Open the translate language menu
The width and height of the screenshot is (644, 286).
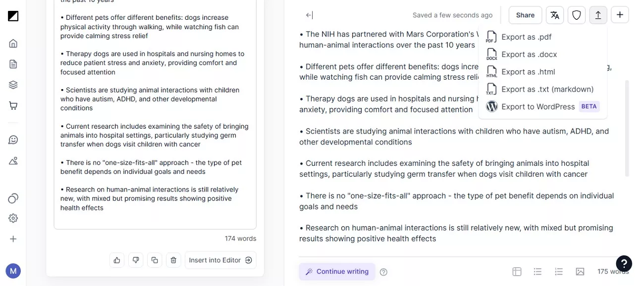click(x=555, y=15)
